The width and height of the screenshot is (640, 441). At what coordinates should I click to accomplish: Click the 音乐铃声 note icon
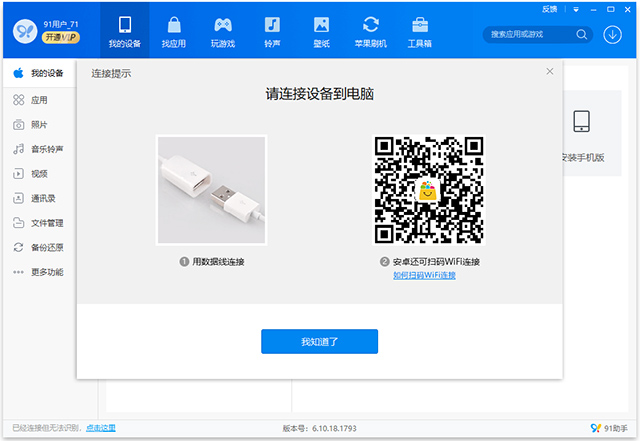tap(19, 149)
